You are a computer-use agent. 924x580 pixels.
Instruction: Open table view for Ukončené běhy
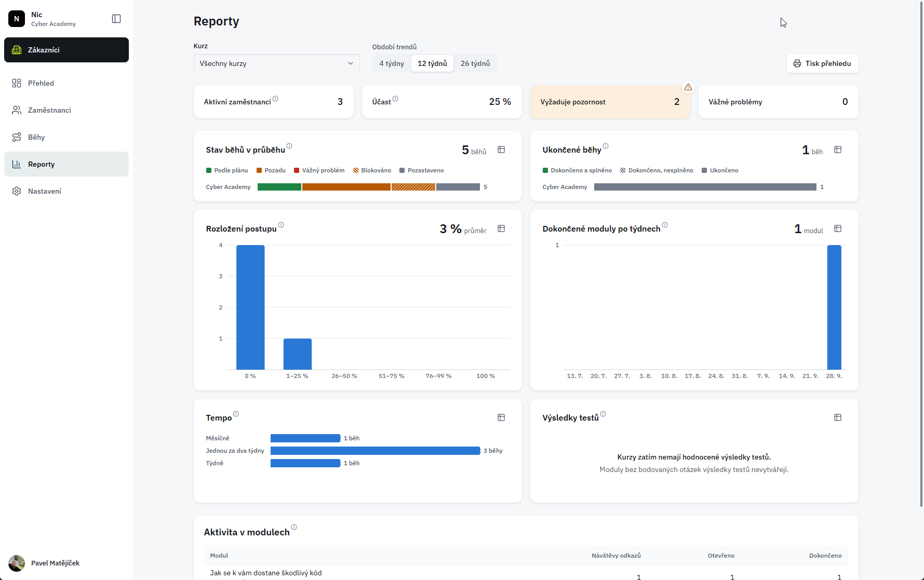click(838, 150)
